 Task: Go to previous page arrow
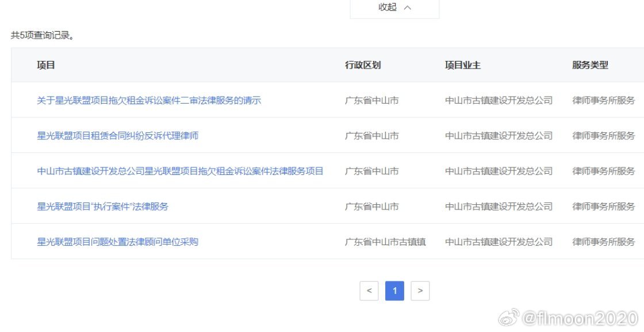(x=369, y=291)
